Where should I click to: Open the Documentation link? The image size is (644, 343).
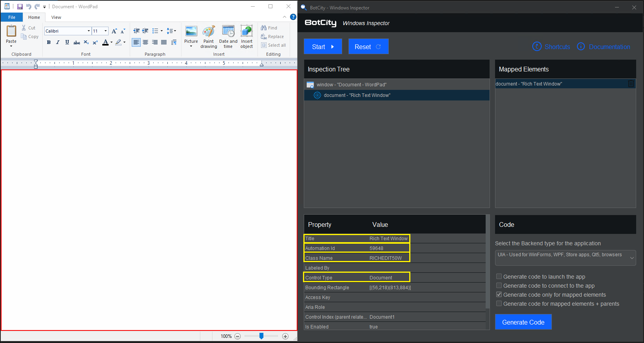tap(604, 47)
